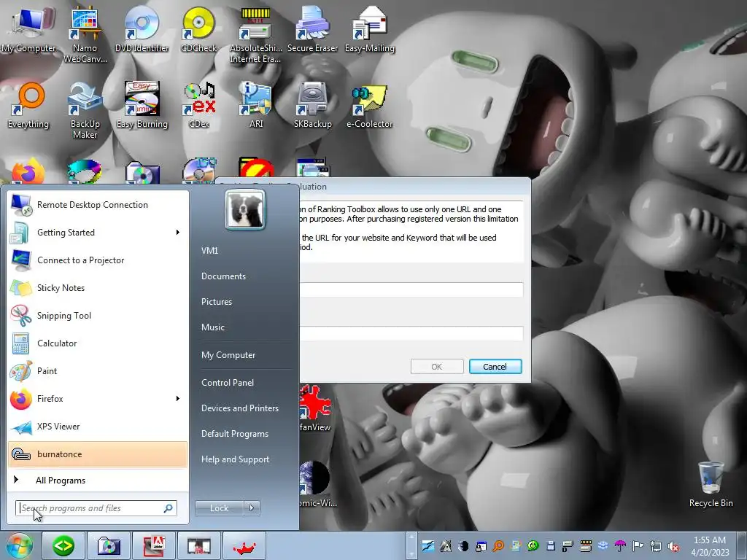Viewport: 747px width, 560px height.
Task: Open the VM1 user folder
Action: click(x=209, y=251)
